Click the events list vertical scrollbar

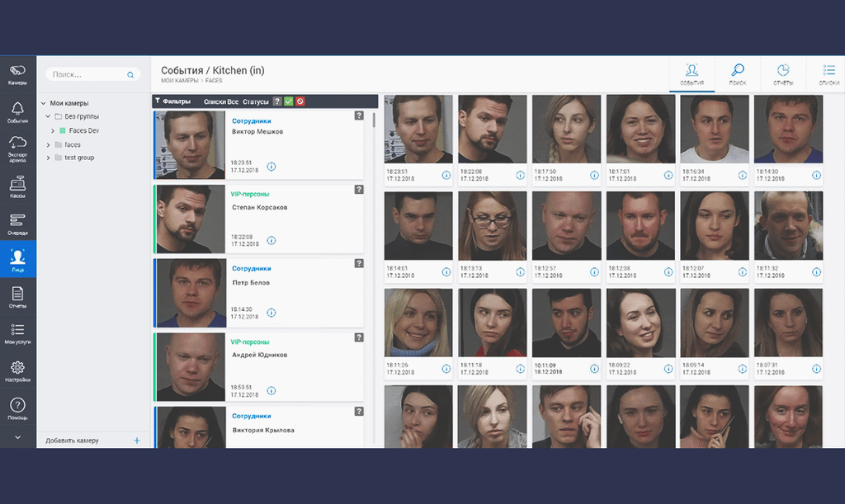(374, 120)
